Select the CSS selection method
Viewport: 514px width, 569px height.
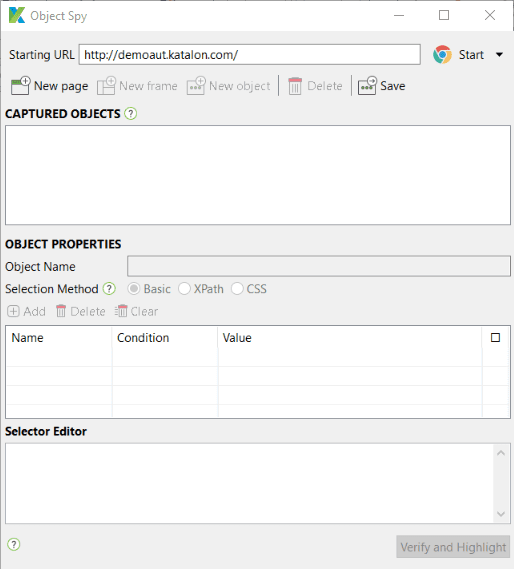point(237,289)
